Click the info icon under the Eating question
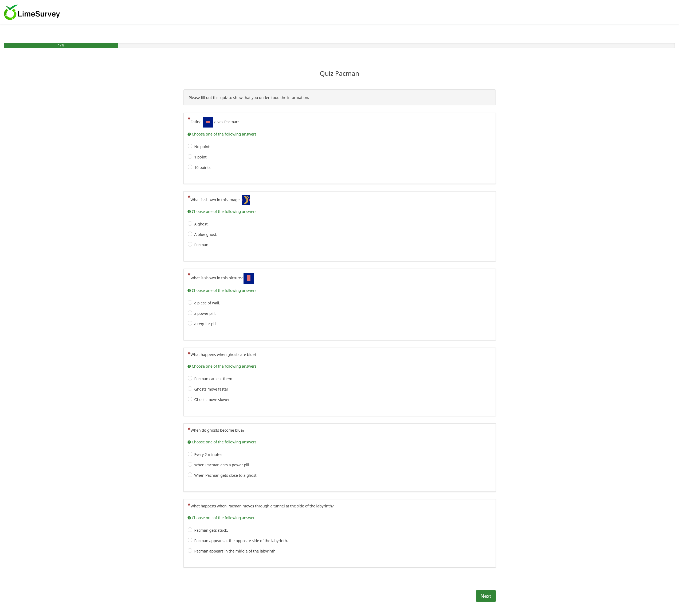The height and width of the screenshot is (616, 679). 189,134
